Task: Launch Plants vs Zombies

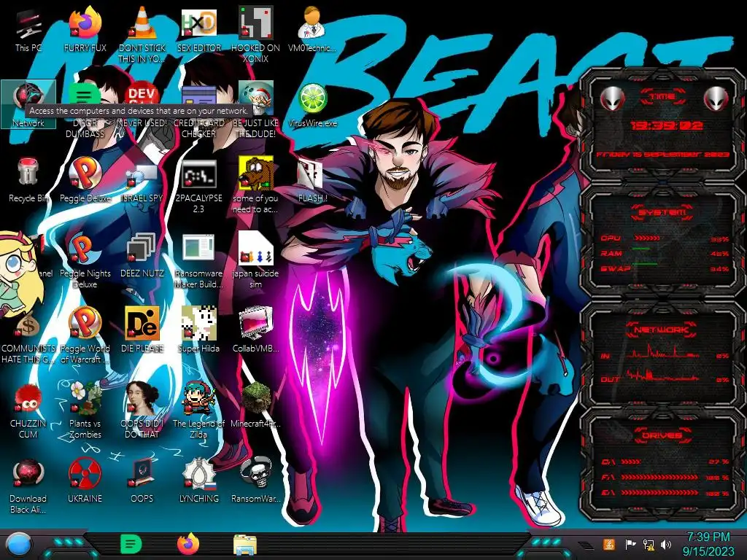Action: click(x=85, y=410)
